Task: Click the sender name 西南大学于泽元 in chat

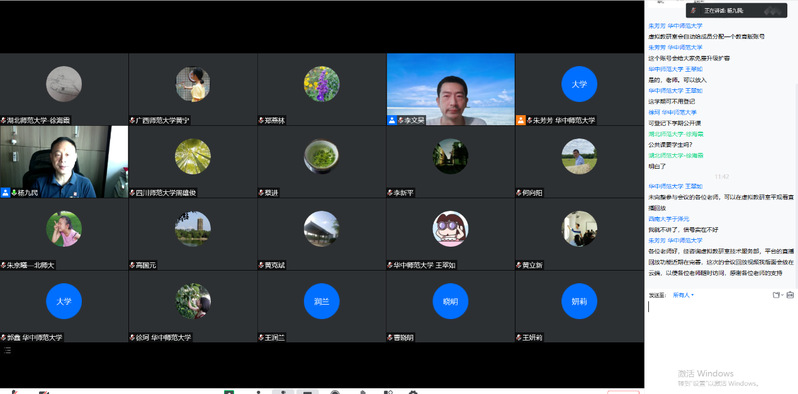Action: (668, 219)
